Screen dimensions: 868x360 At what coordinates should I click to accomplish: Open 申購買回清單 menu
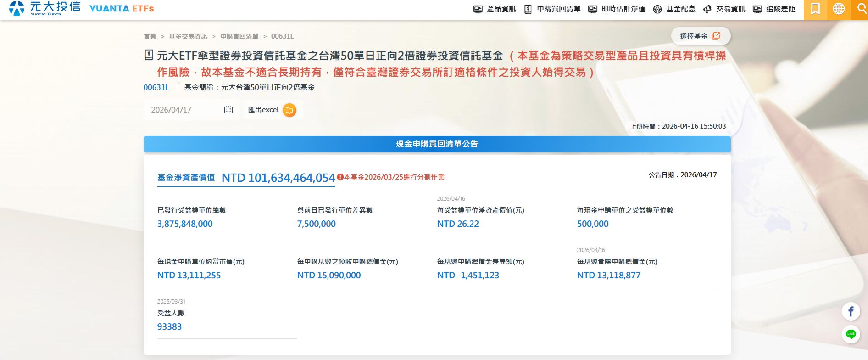coord(552,9)
